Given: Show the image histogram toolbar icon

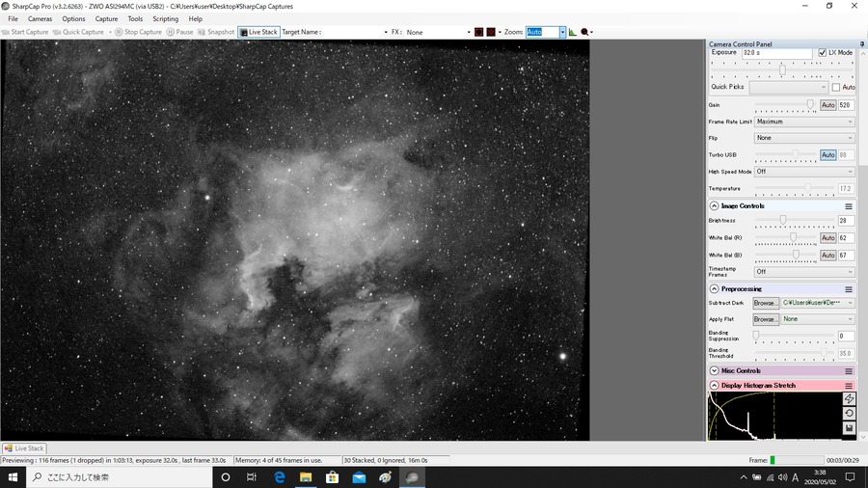Looking at the screenshot, I should (572, 32).
